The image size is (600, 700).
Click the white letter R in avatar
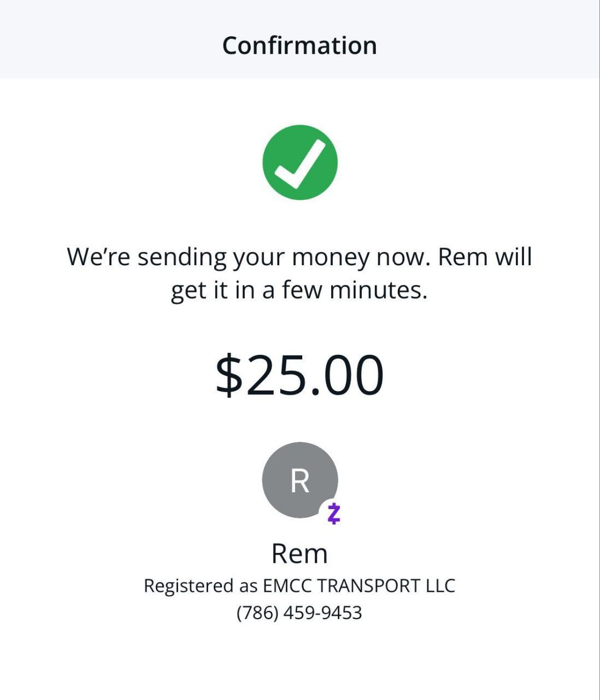pos(300,481)
